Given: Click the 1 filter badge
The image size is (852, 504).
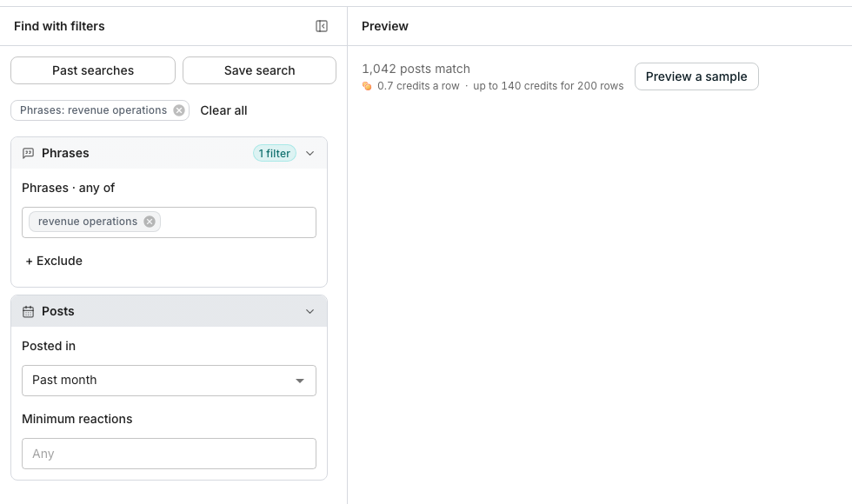Looking at the screenshot, I should (275, 153).
